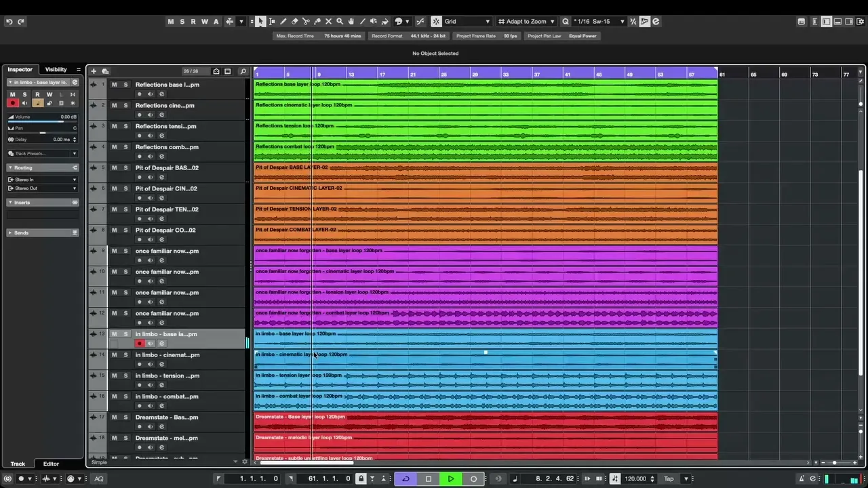Toggle global Mute M in top toolbar

tap(170, 22)
